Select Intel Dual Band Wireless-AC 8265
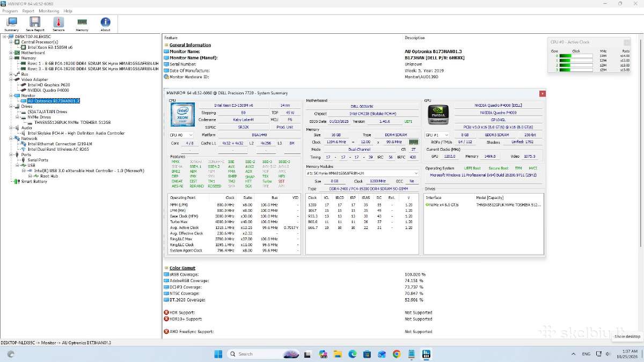The height and width of the screenshot is (362, 644). tap(58, 149)
